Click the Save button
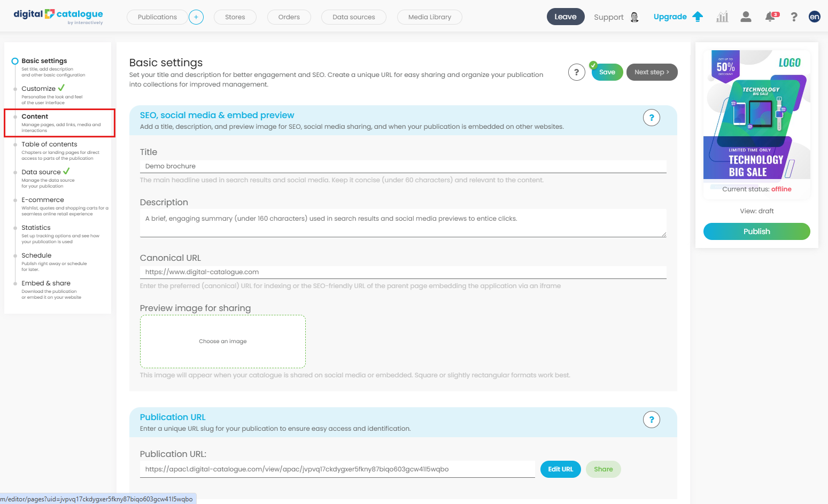The image size is (828, 504). (x=607, y=72)
